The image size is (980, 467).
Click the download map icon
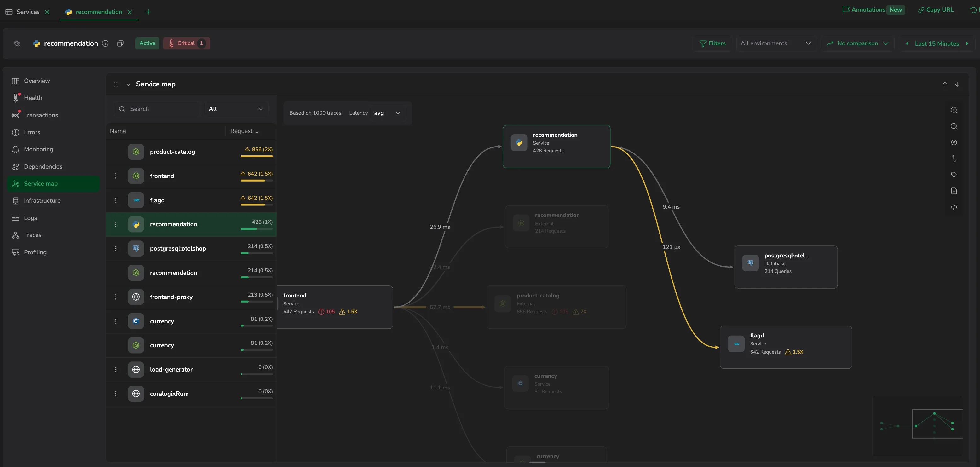954,191
